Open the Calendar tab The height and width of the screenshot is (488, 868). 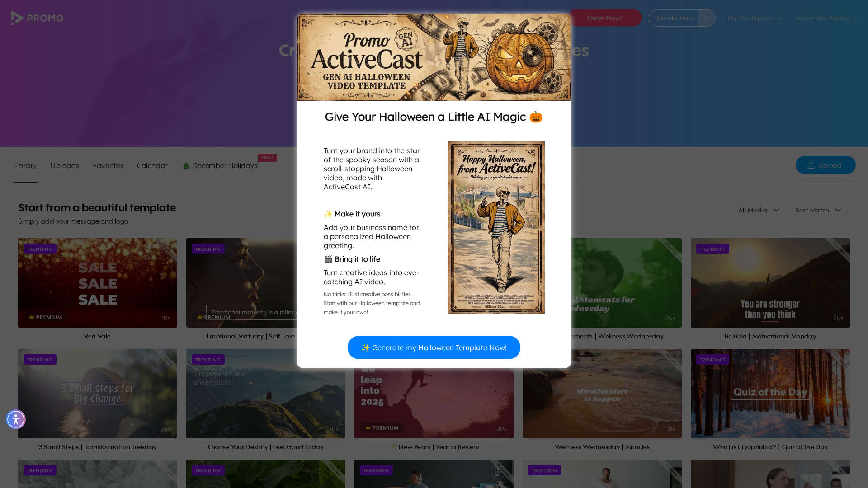[x=152, y=165]
